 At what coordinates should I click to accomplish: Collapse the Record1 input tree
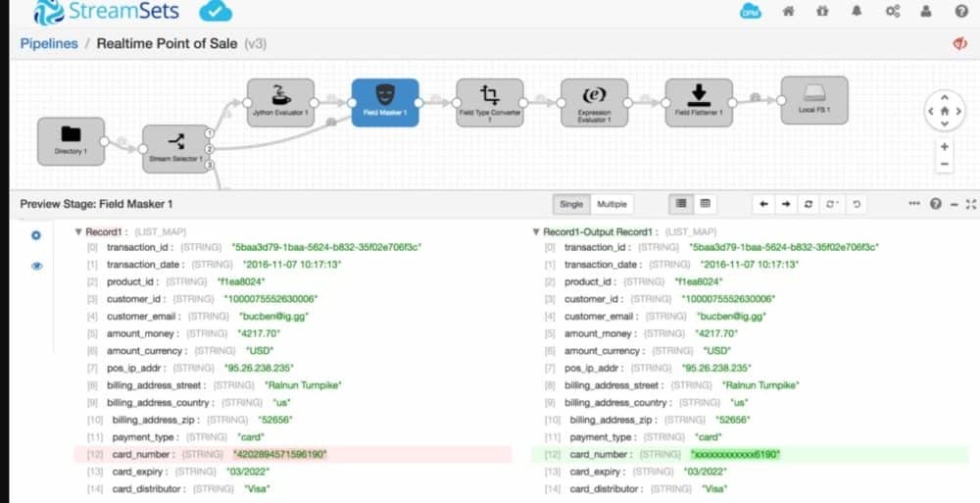78,232
